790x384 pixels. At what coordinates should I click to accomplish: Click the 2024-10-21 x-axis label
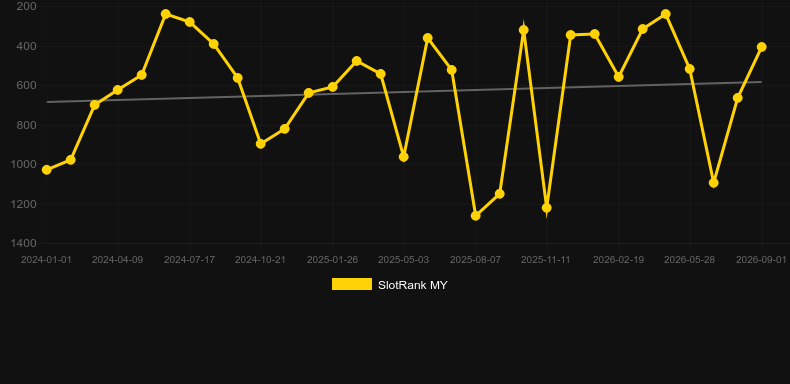[260, 260]
